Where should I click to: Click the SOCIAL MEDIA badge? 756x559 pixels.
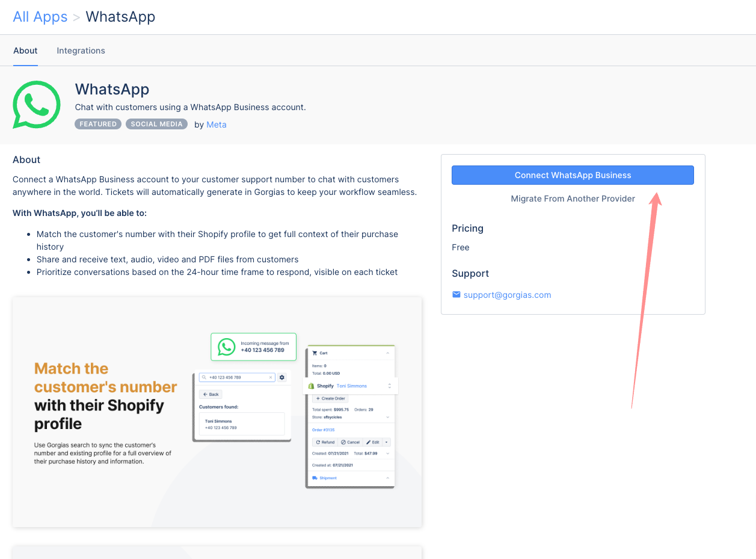click(x=156, y=124)
